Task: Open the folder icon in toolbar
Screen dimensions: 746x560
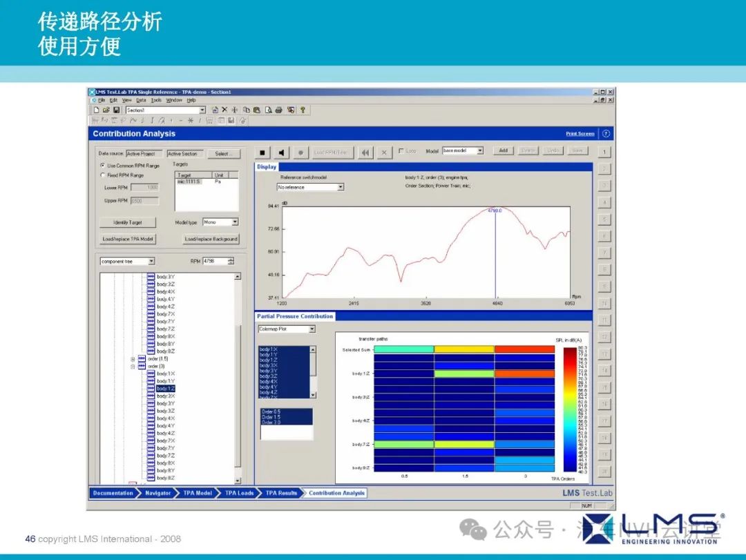Action: click(x=106, y=110)
